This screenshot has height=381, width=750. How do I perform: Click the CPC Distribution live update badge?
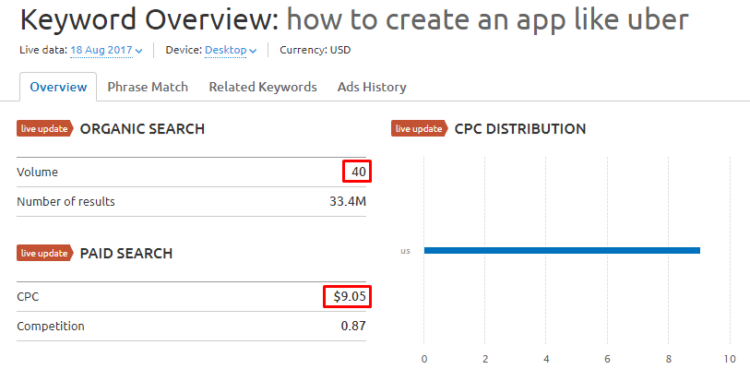point(419,129)
